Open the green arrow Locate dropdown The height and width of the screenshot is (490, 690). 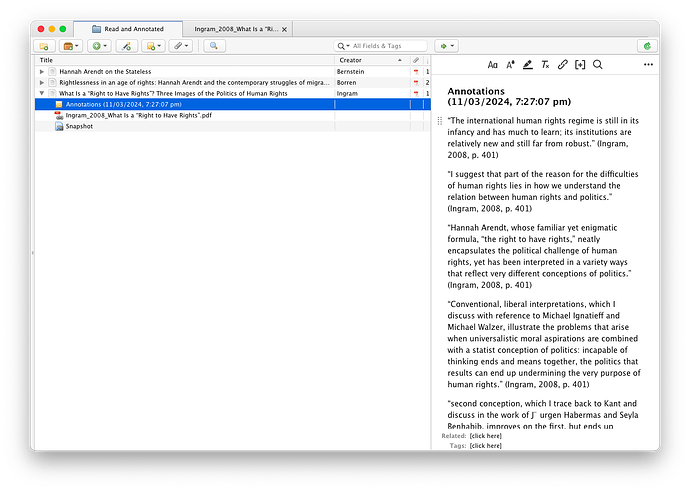tap(447, 46)
